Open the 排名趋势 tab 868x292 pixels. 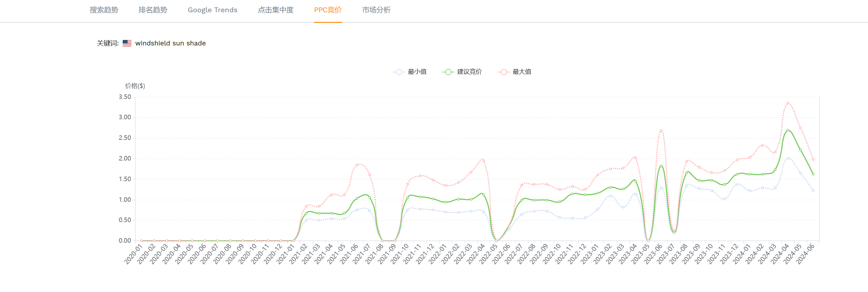[x=153, y=10]
